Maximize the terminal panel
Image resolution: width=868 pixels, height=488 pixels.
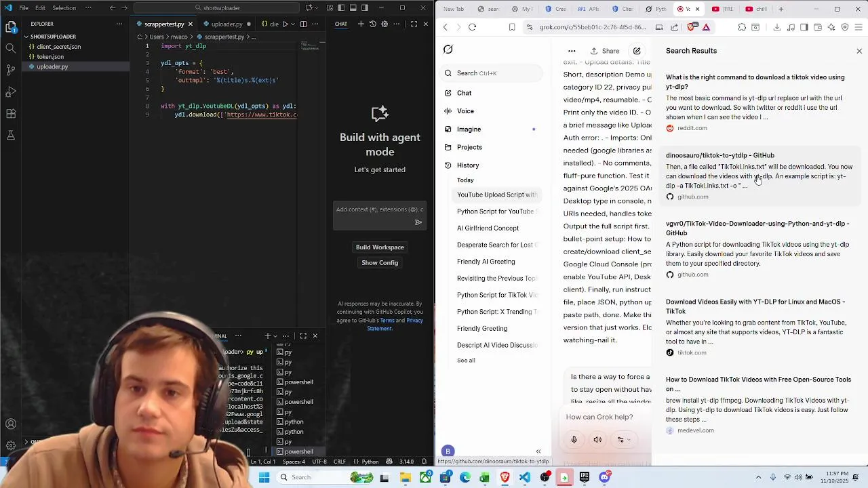tap(303, 335)
